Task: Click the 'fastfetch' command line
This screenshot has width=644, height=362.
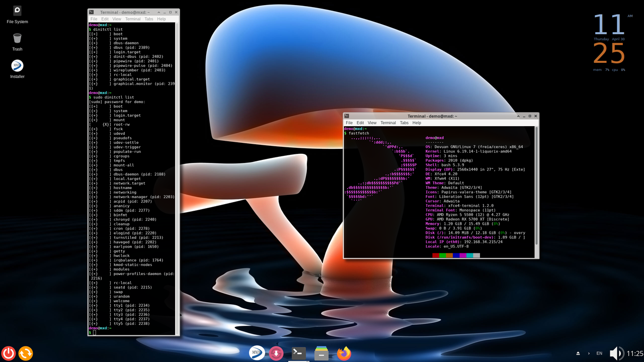Action: click(358, 133)
